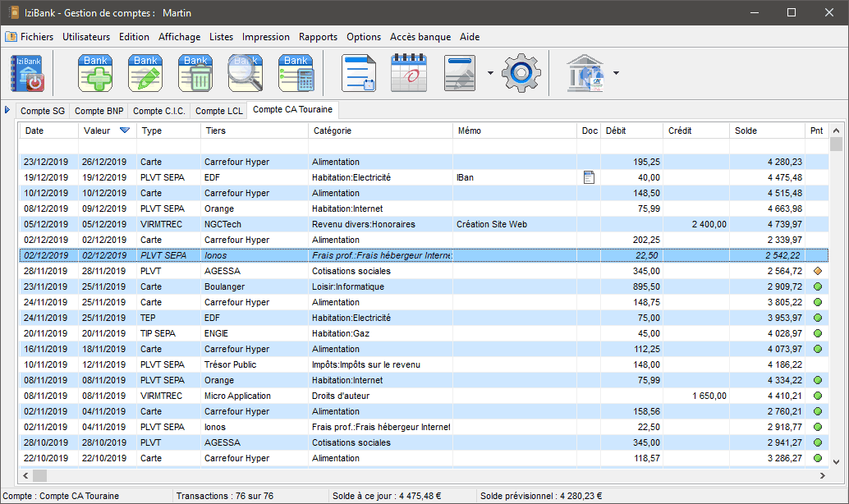Switch to the Compte BNP tab
This screenshot has width=849, height=504.
pos(98,111)
